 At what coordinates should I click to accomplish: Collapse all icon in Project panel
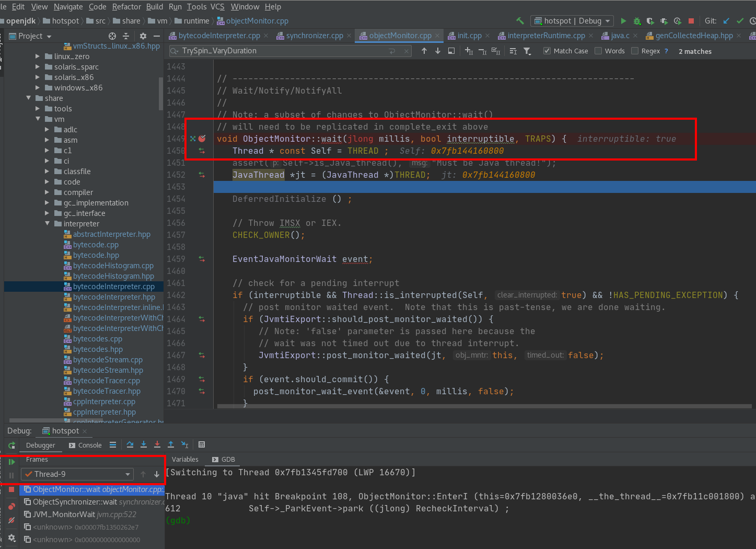point(126,36)
